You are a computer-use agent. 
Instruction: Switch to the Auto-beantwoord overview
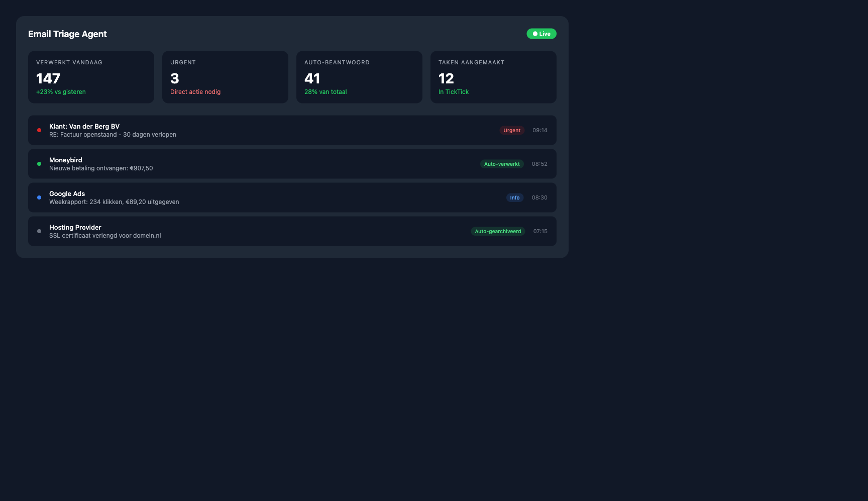pyautogui.click(x=359, y=77)
